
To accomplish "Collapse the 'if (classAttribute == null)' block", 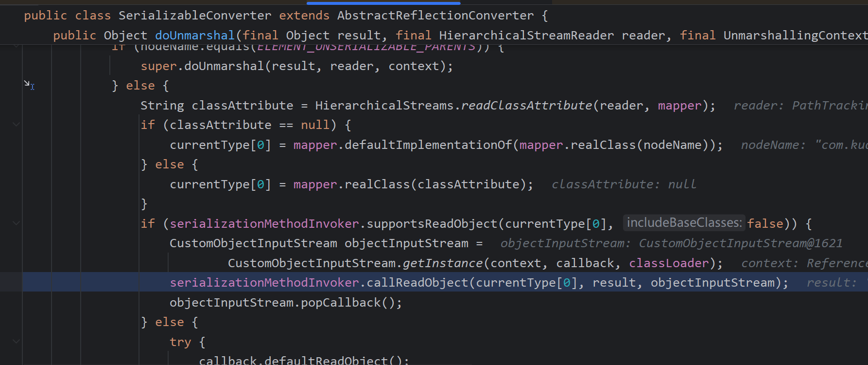I will (16, 125).
